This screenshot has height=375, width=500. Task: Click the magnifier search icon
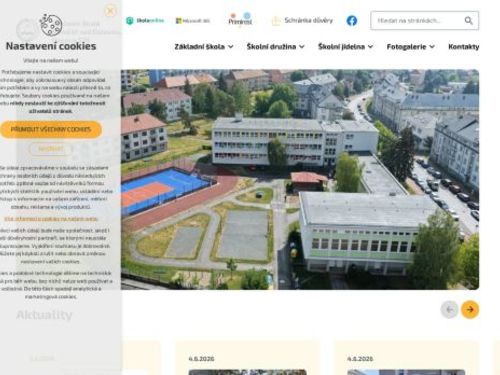(x=468, y=21)
